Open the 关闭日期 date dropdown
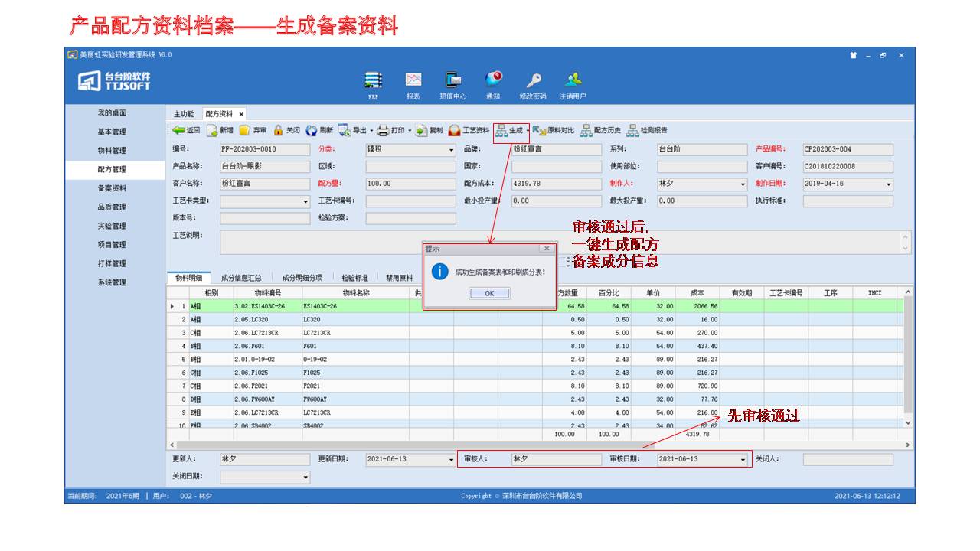Image resolution: width=980 pixels, height=551 pixels. tap(305, 478)
